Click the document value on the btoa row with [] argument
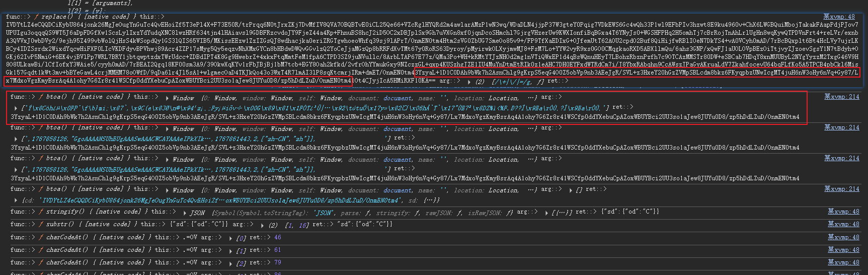This screenshot has width=868, height=275. click(x=398, y=190)
